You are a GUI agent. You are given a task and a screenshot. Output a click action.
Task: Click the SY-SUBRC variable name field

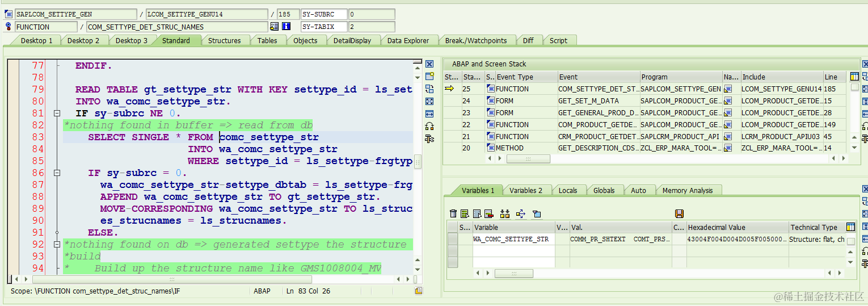pyautogui.click(x=323, y=14)
